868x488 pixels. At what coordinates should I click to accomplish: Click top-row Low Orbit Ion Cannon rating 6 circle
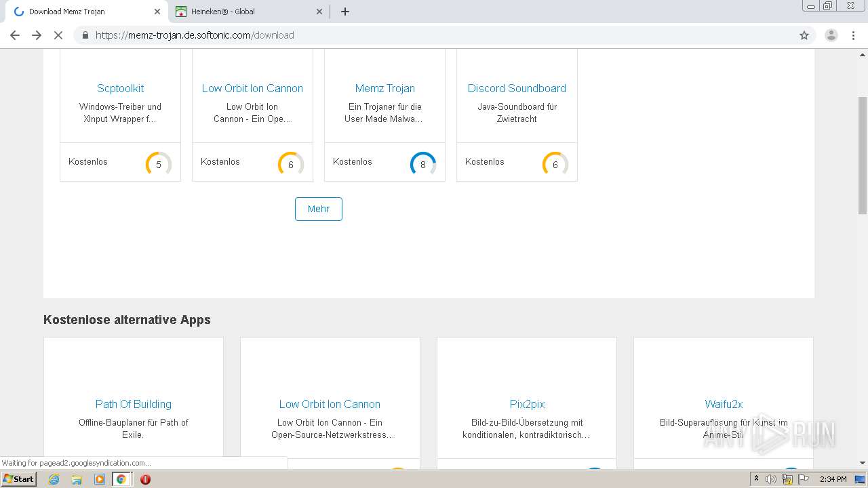tap(291, 165)
